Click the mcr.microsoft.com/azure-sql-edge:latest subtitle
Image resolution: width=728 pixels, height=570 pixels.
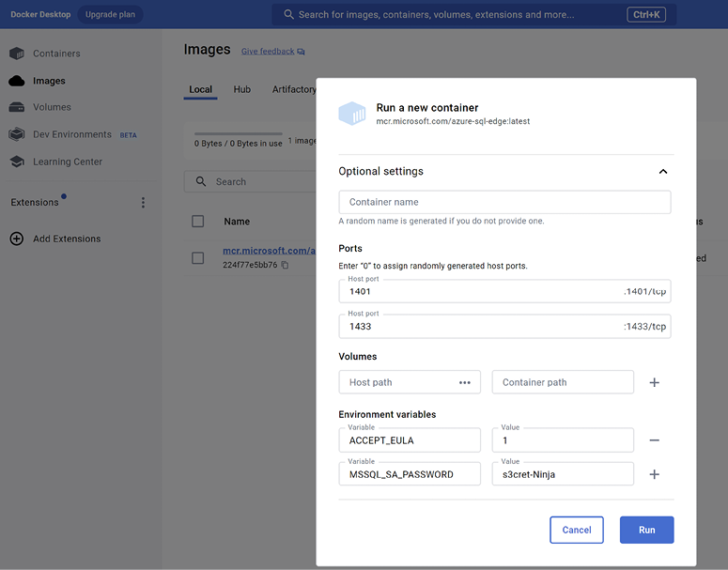[453, 121]
